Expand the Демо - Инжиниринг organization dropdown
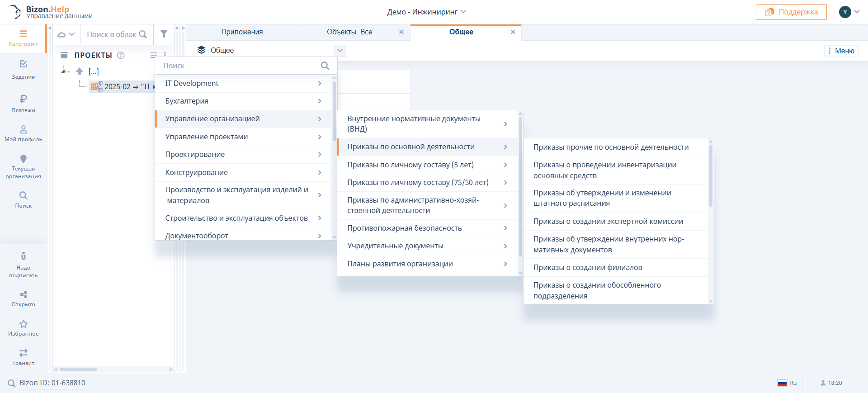 426,12
